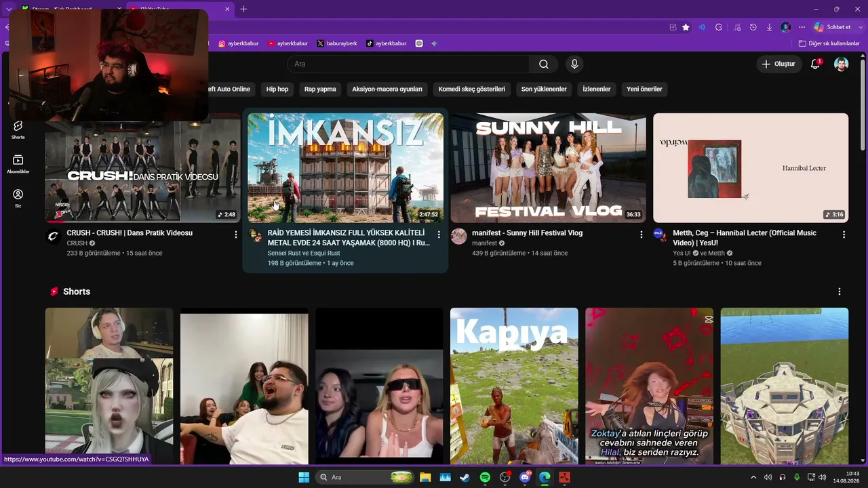Open the browser three-dot settings menu
Viewport: 868px width, 488px height.
(802, 27)
